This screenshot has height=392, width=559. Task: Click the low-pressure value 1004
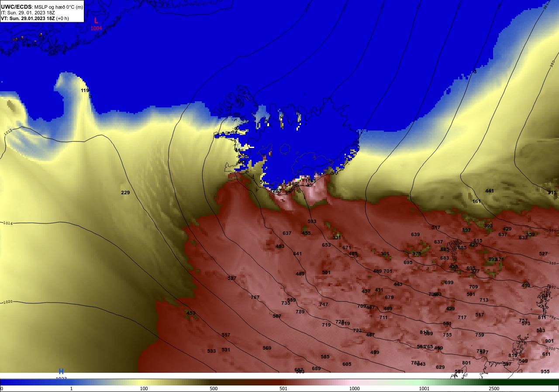coord(96,28)
